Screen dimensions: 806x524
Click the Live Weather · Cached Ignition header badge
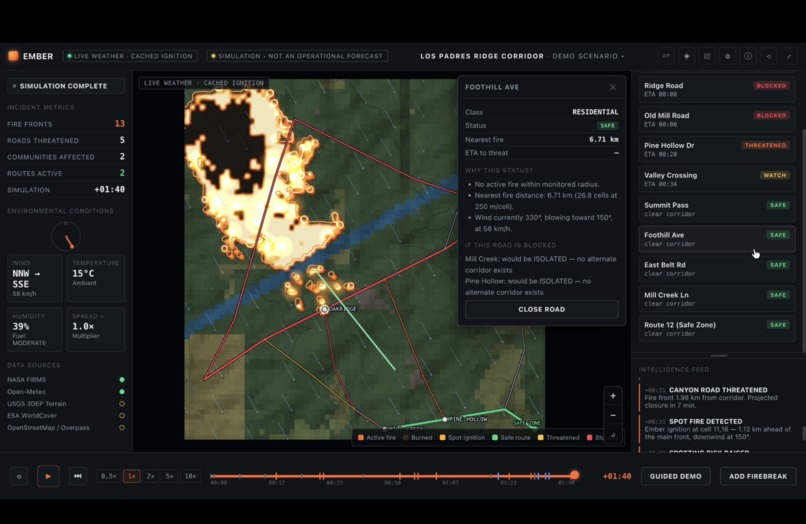point(130,56)
